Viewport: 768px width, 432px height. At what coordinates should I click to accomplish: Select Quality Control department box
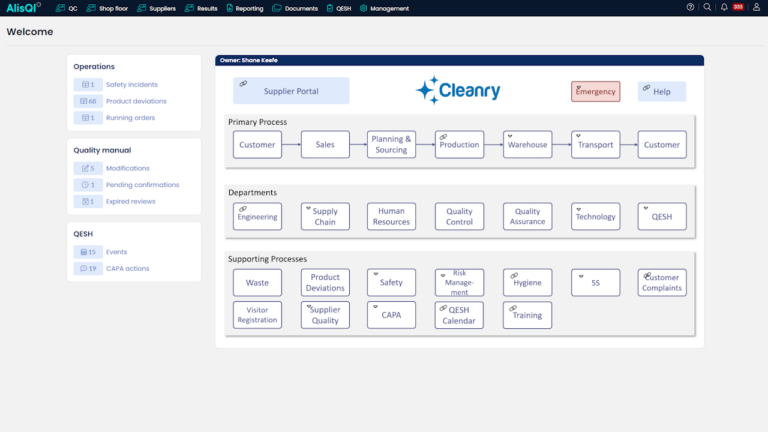point(459,216)
